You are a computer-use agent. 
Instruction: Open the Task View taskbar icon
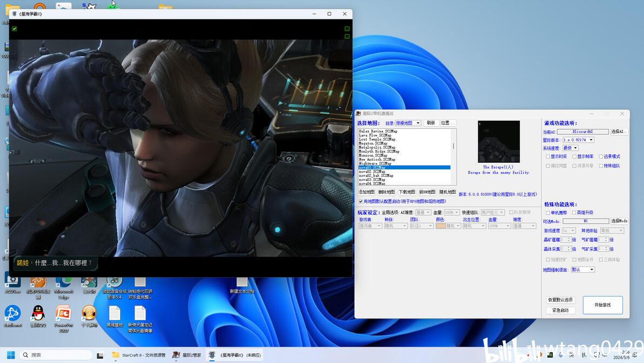coord(100,355)
